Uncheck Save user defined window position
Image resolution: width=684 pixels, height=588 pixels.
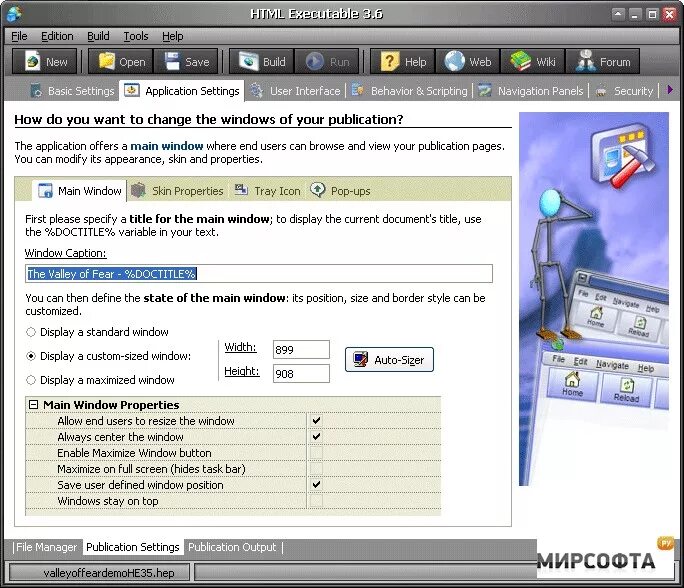(x=317, y=485)
